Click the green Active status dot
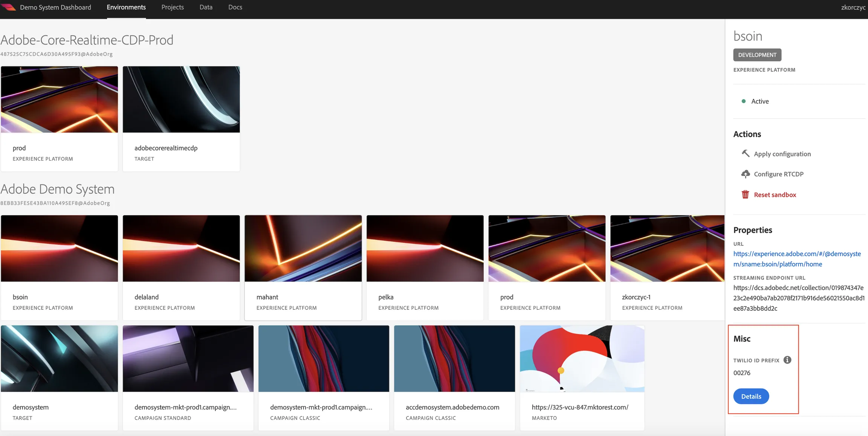Screen dimensions: 868x436 tap(743, 101)
